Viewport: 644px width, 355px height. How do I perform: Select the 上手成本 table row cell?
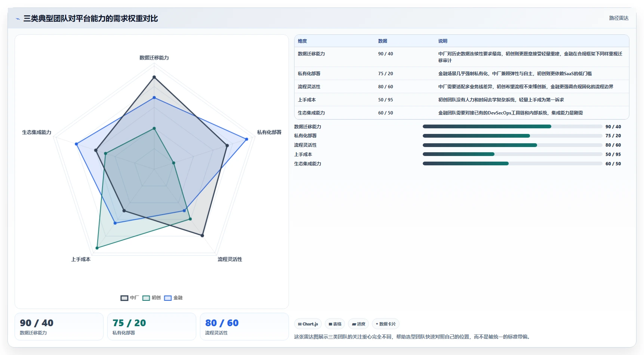(307, 100)
